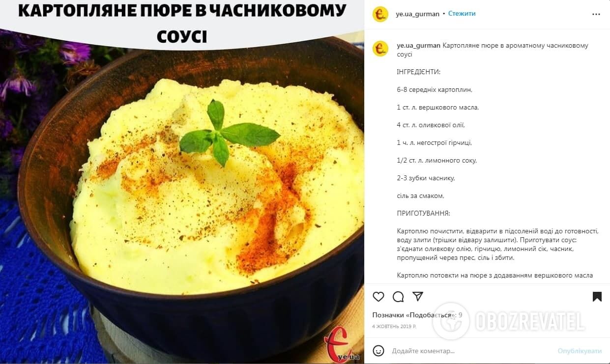
Task: Like the post with heart icon
Action: (x=378, y=297)
